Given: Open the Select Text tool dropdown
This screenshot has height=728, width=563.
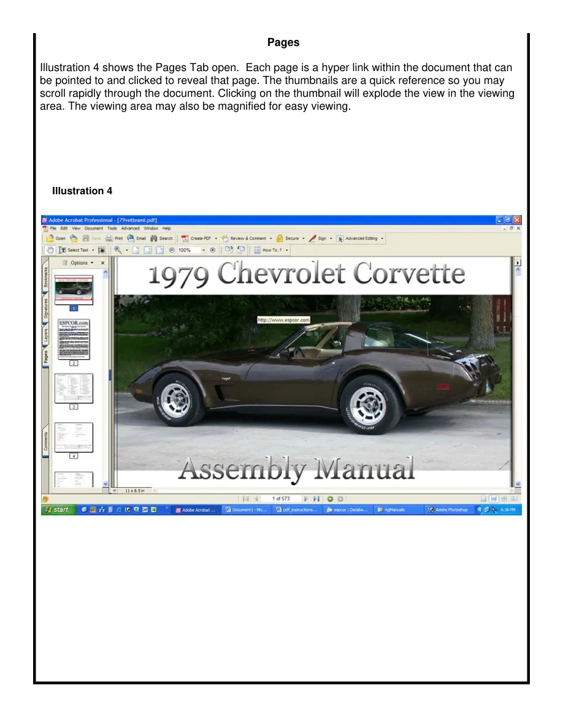Looking at the screenshot, I should pos(93,250).
